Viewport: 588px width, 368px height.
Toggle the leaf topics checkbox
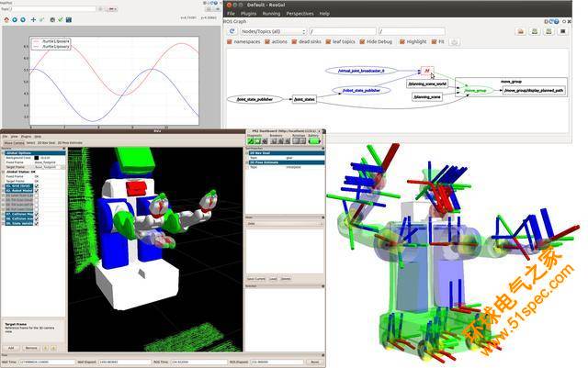(x=328, y=42)
